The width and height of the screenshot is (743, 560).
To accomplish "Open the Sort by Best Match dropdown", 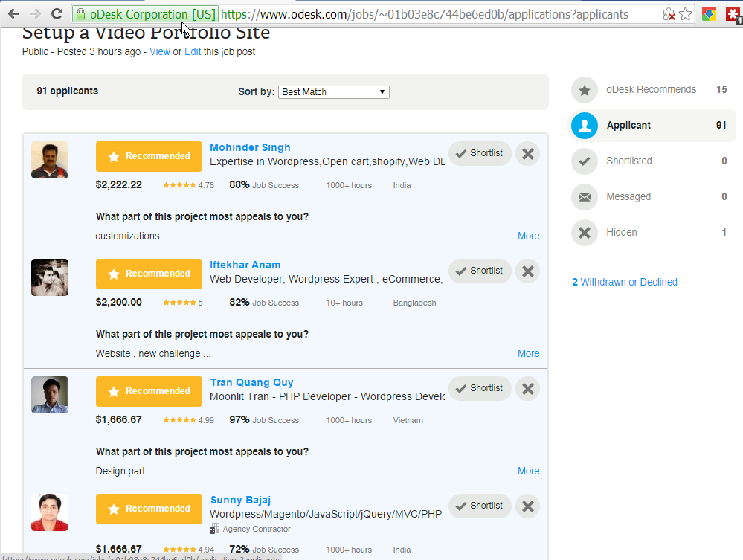I will click(334, 92).
